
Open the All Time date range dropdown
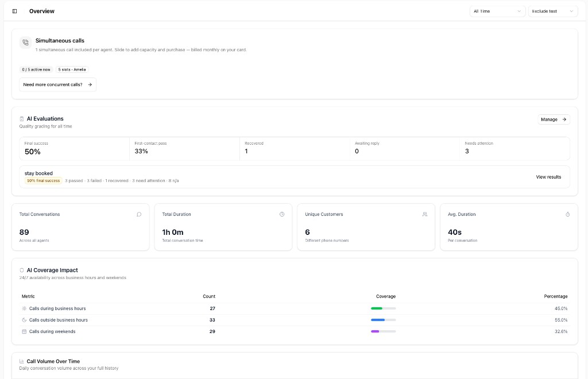point(497,11)
